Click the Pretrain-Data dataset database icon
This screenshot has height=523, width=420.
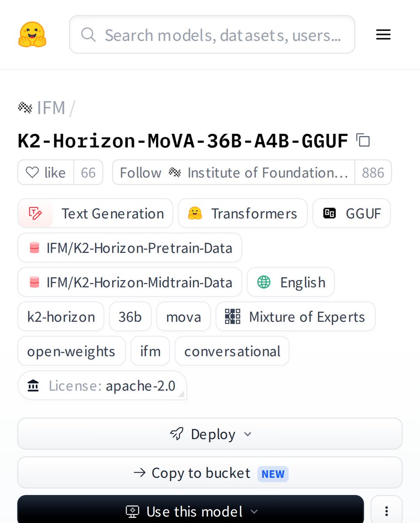pos(34,248)
